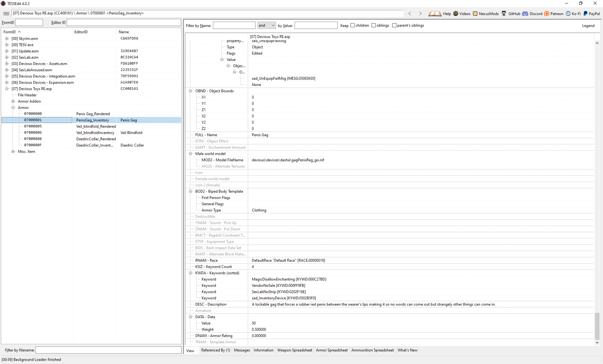
Task: Select the Weight value 0.500000
Action: click(x=259, y=329)
